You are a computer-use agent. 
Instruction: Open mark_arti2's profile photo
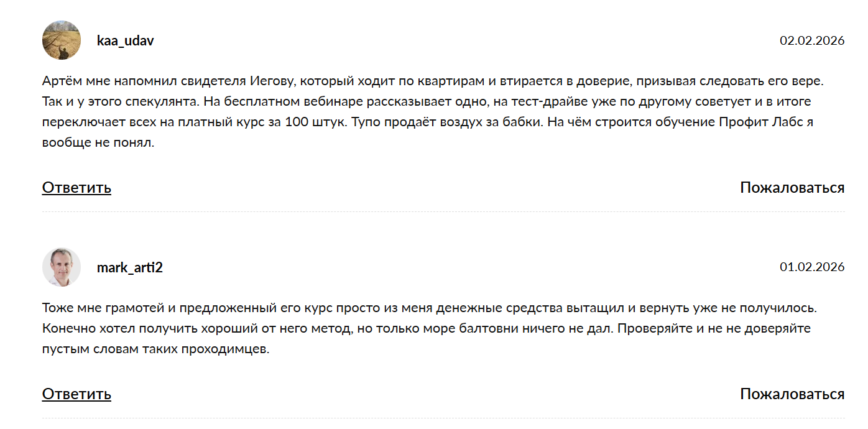tap(62, 266)
